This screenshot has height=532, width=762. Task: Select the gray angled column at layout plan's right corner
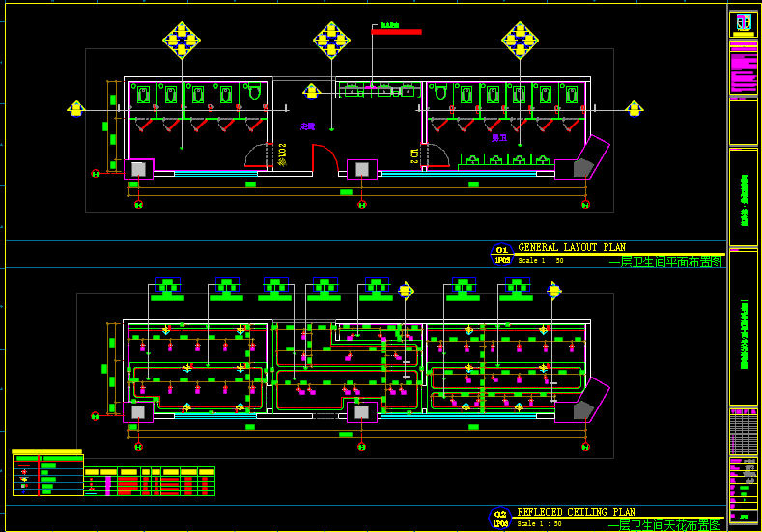[x=583, y=168]
